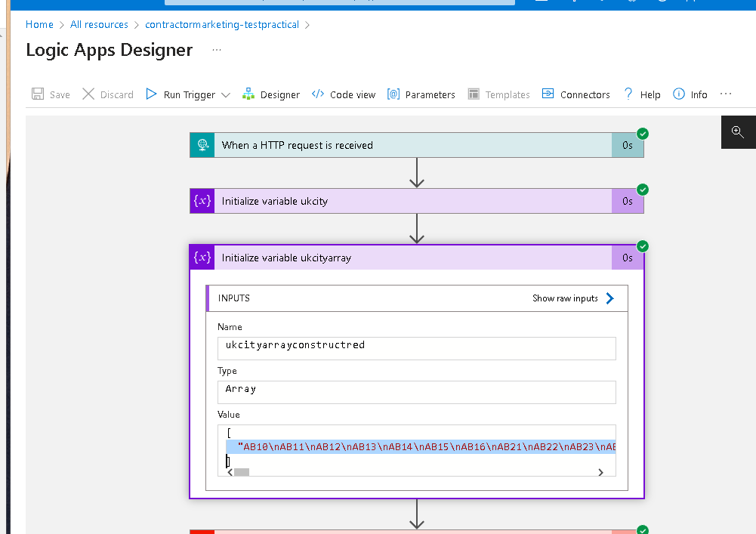Viewport: 756px width, 534px height.
Task: Click the zoom magnifier button
Action: (x=738, y=131)
